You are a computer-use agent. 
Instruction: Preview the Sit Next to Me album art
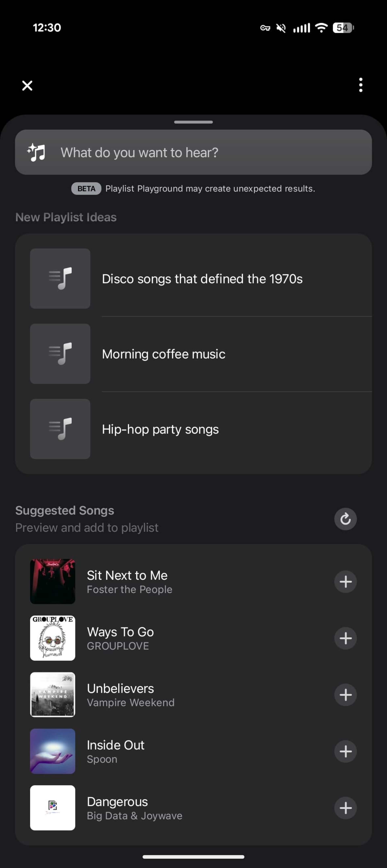click(x=53, y=582)
